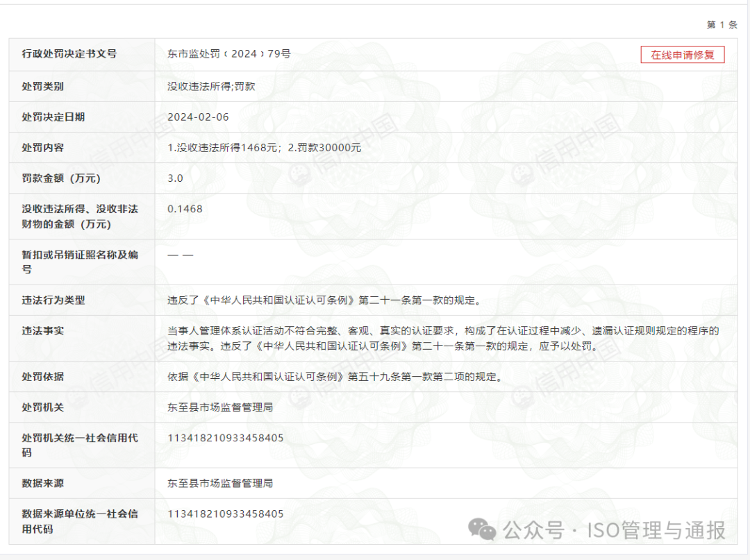Click the 暂扣或吊销证照名称及编号 label
Viewport: 750px width, 560px height.
pyautogui.click(x=80, y=262)
